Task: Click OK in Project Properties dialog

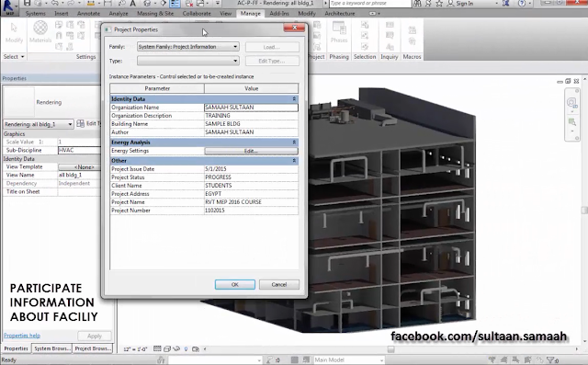Action: [235, 285]
